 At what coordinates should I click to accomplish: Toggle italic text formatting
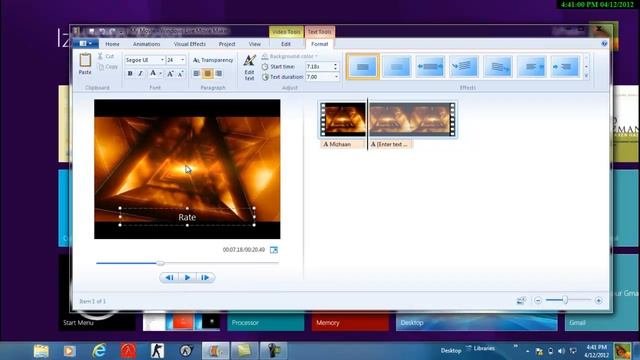[x=141, y=73]
